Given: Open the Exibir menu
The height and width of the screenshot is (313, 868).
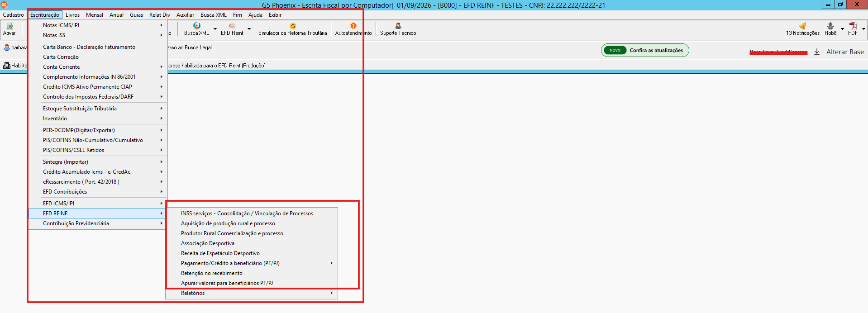Looking at the screenshot, I should (275, 15).
